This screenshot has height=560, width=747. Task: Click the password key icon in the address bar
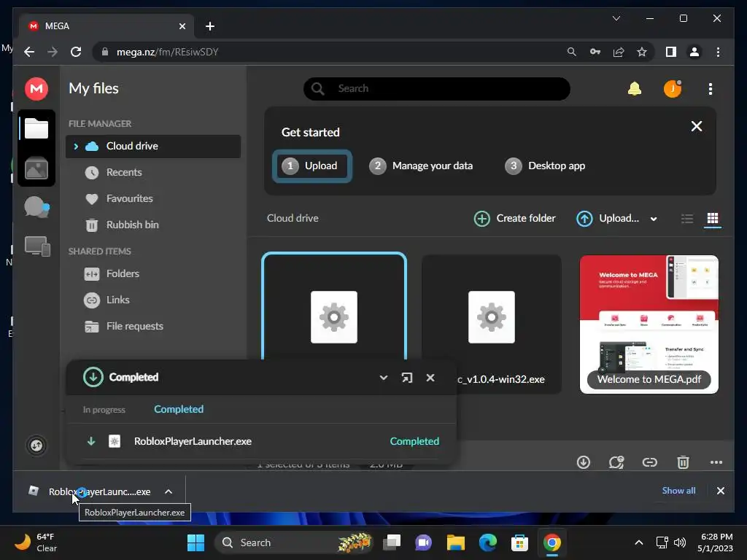coord(595,52)
